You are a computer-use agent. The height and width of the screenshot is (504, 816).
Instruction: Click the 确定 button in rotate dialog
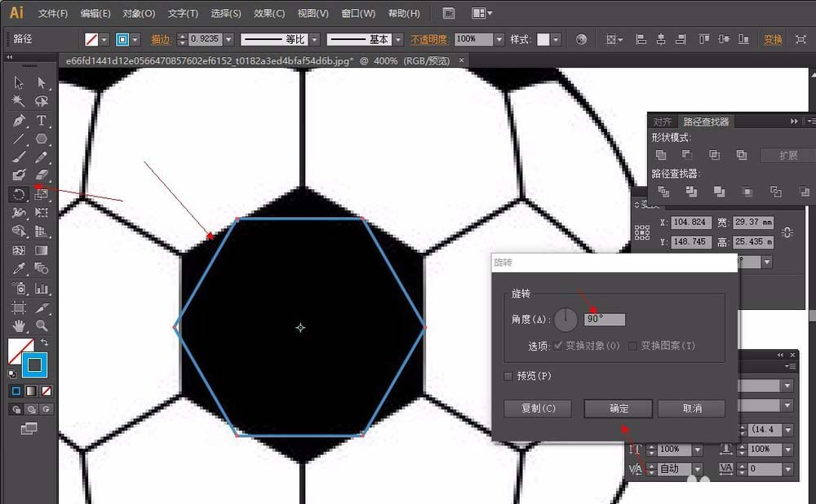pos(619,409)
